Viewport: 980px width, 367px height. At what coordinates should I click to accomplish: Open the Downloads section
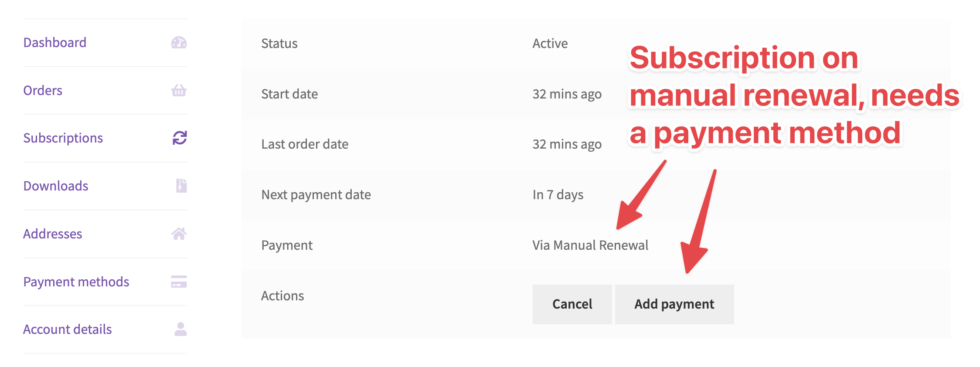click(56, 186)
